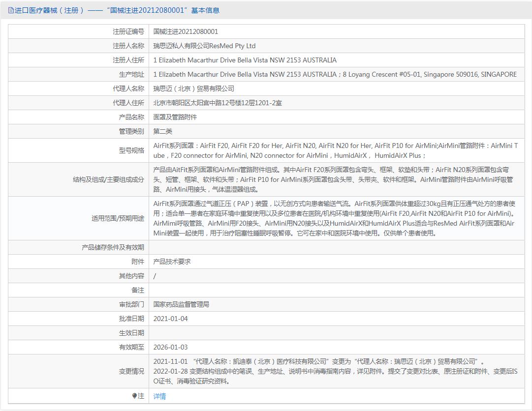Screen dimensions: 532x411
Task: Click the document icon in the page header
Action: pos(11,10)
